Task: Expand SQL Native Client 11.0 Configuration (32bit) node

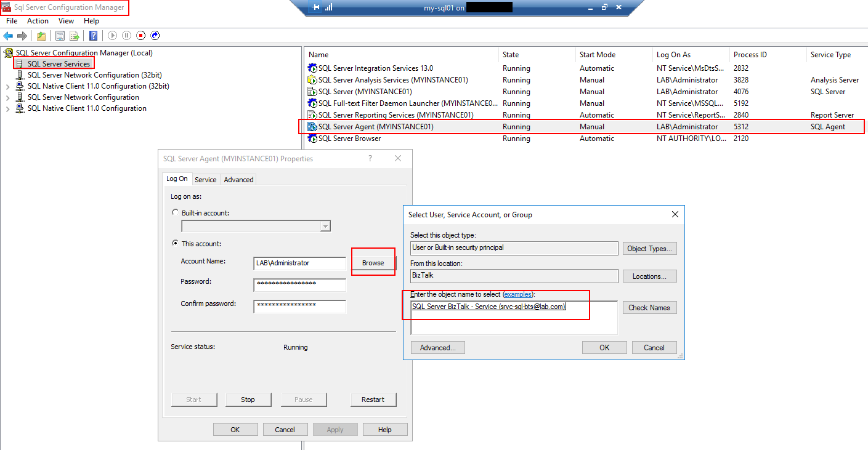Action: (8, 86)
